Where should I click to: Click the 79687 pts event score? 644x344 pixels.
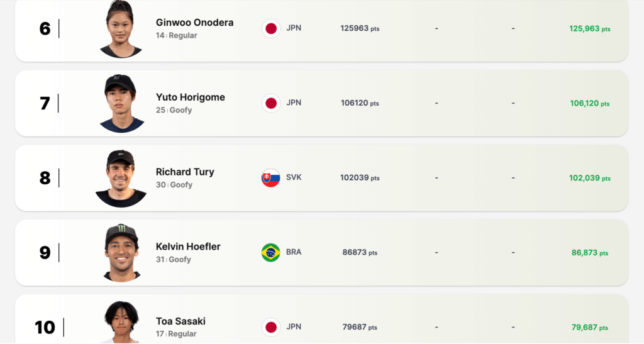pyautogui.click(x=360, y=327)
